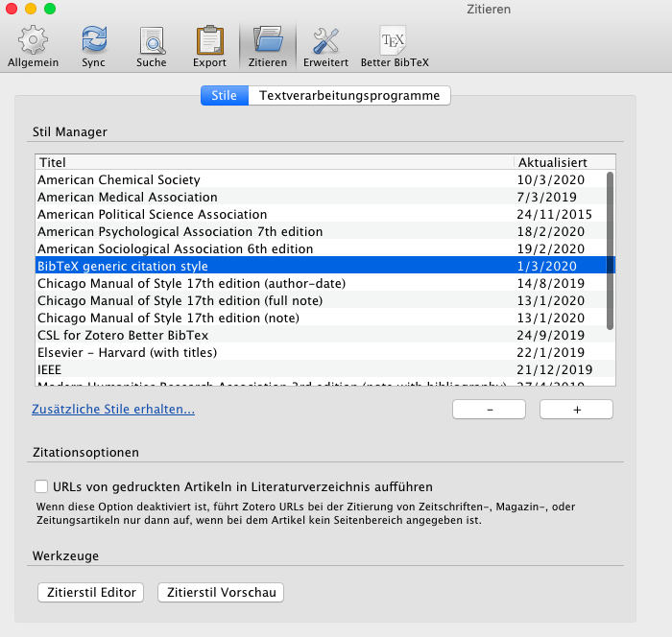Remove selected style with minus button
Screen dimensions: 672x637
click(x=489, y=410)
